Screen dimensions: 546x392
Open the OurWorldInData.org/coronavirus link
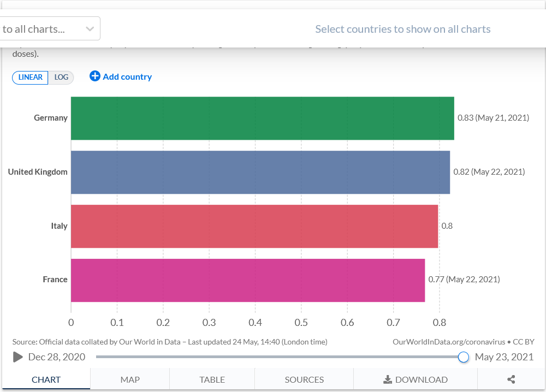tap(449, 342)
